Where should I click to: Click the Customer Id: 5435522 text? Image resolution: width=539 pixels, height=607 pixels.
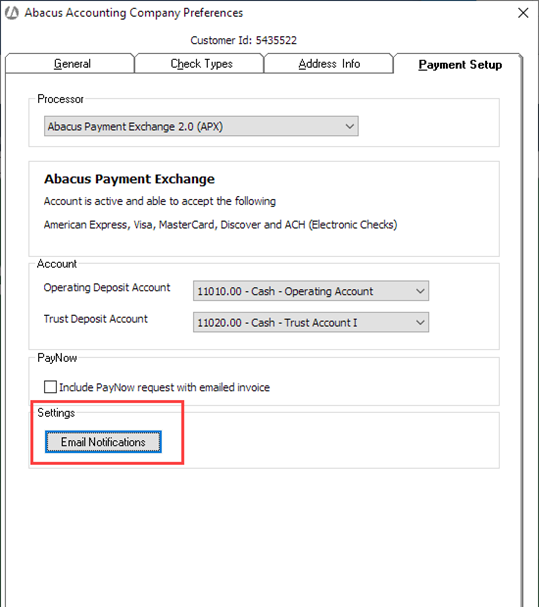(x=244, y=40)
